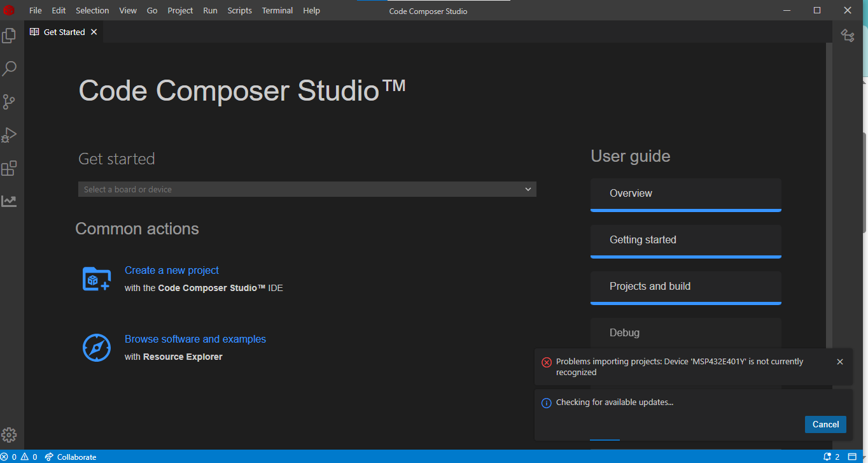Image resolution: width=868 pixels, height=463 pixels.
Task: Cancel the checking for updates task
Action: click(825, 424)
